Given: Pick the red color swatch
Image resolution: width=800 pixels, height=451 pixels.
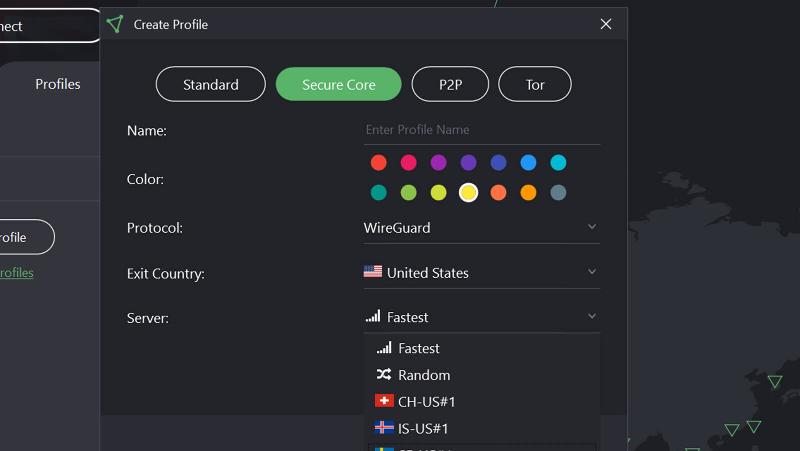Looking at the screenshot, I should tap(379, 163).
